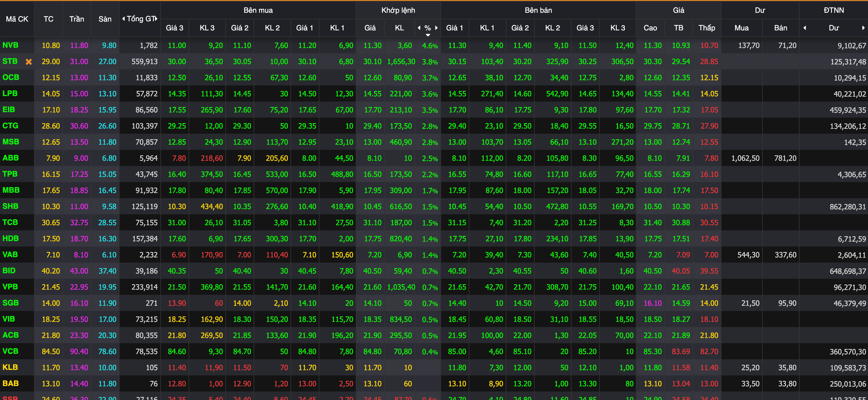Image resolution: width=868 pixels, height=400 pixels.
Task: Select MBB buy price 17.90
Action: pyautogui.click(x=307, y=191)
